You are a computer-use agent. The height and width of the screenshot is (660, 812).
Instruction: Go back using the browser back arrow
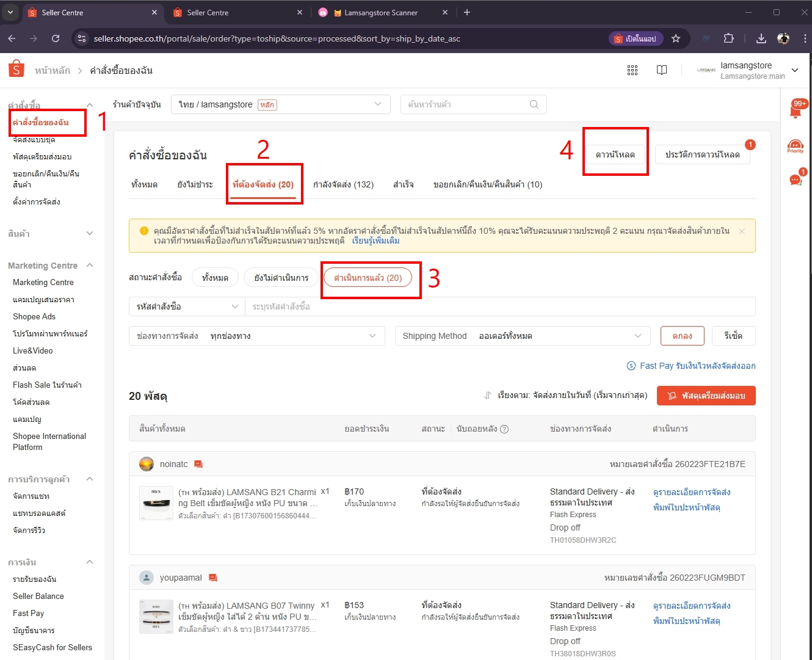(12, 38)
